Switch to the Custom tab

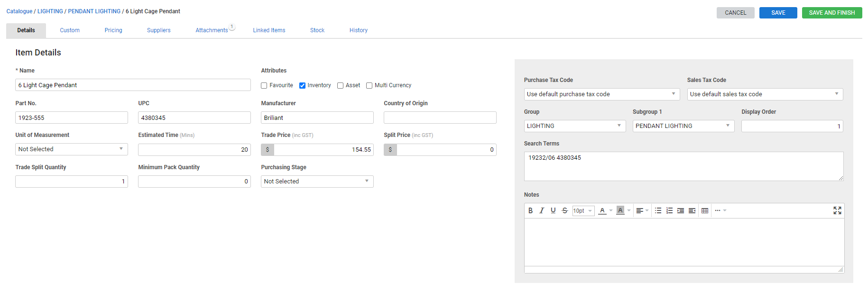point(70,30)
